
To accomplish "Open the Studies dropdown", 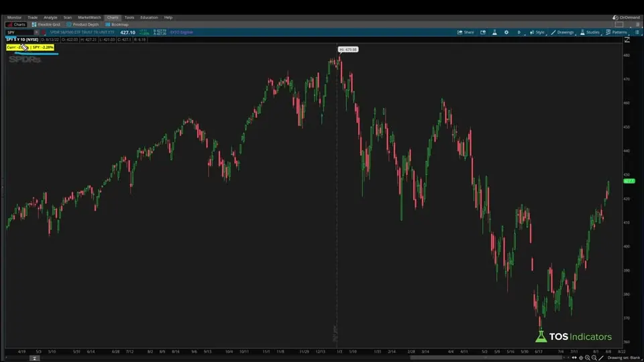I will coord(590,32).
